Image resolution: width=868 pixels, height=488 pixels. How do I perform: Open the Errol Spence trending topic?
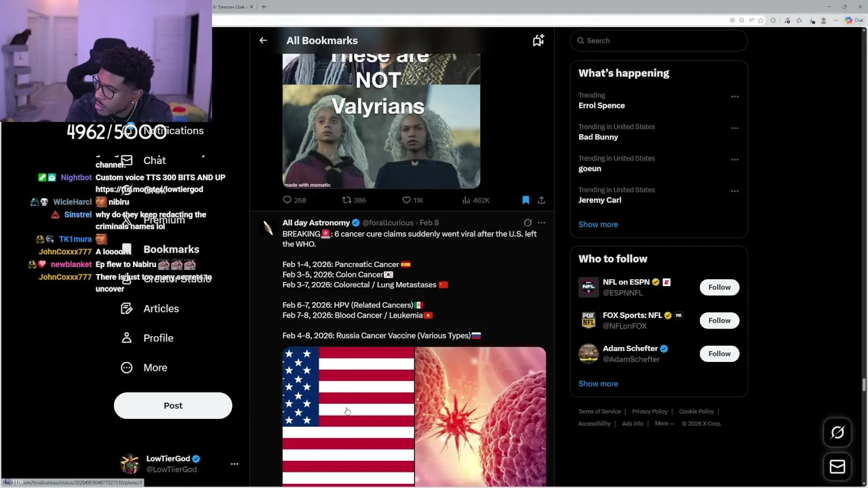tap(601, 106)
